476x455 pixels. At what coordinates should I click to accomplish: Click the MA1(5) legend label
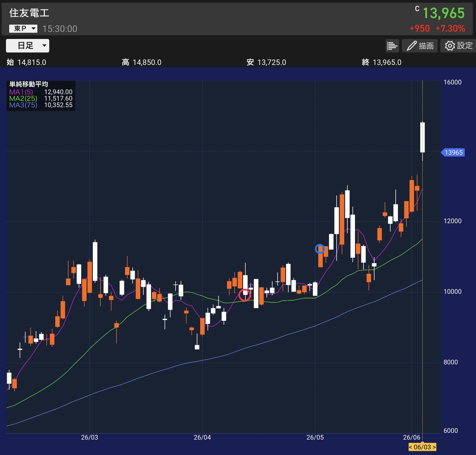click(x=21, y=92)
